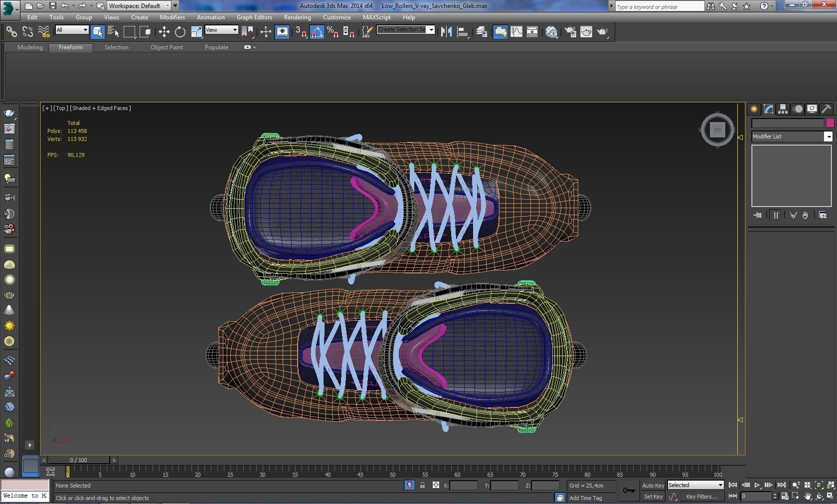Open the Material Editor
The height and width of the screenshot is (504, 837).
pos(551,32)
